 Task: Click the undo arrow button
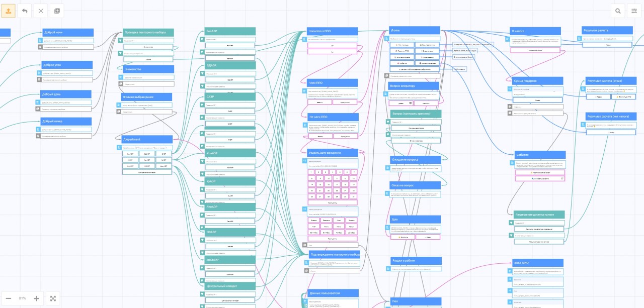(x=25, y=11)
